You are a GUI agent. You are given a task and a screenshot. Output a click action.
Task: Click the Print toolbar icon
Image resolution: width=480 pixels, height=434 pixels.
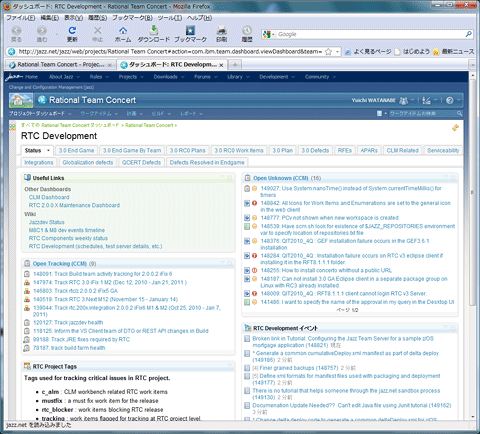pyautogui.click(x=222, y=34)
